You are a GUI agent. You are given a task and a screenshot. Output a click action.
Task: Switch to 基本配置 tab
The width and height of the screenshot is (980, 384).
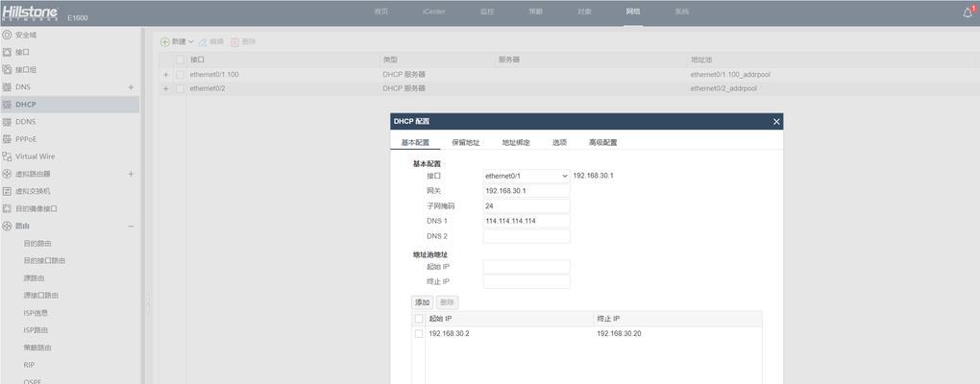coord(415,142)
